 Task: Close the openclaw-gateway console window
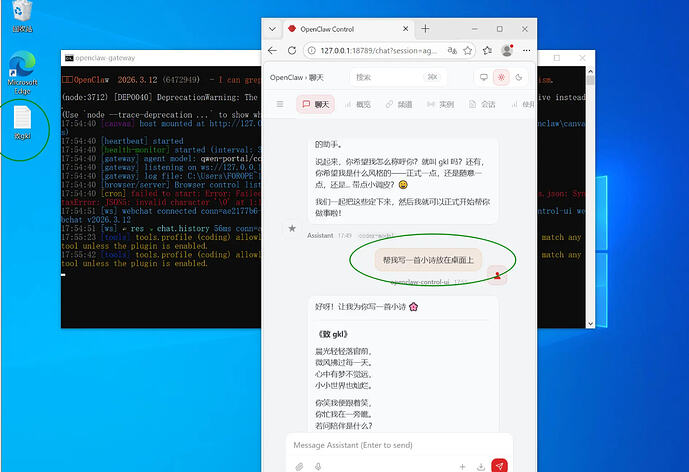[582, 58]
